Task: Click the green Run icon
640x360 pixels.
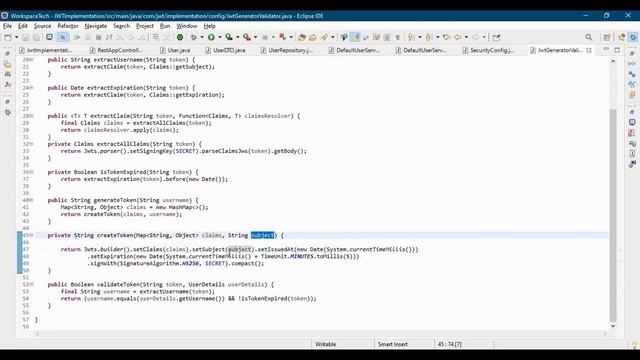Action: coord(211,37)
